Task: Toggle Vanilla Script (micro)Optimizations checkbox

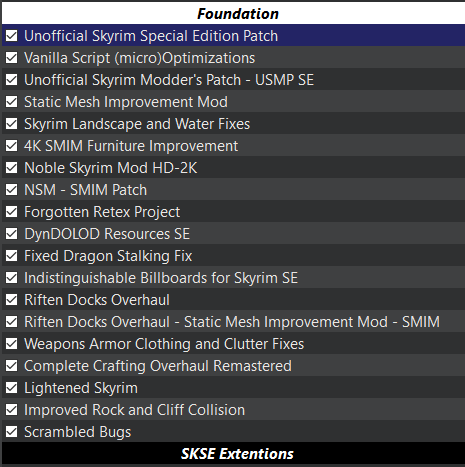Action: tap(12, 57)
